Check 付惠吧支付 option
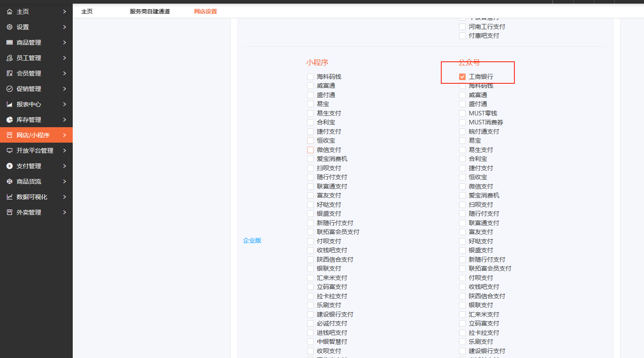The height and width of the screenshot is (358, 644). coord(462,36)
